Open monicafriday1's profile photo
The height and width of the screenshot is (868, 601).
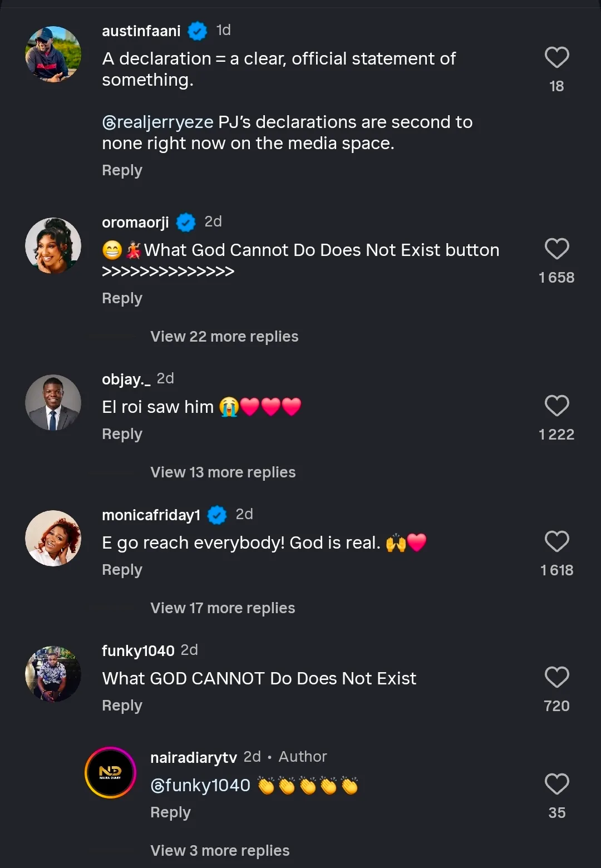coord(53,538)
